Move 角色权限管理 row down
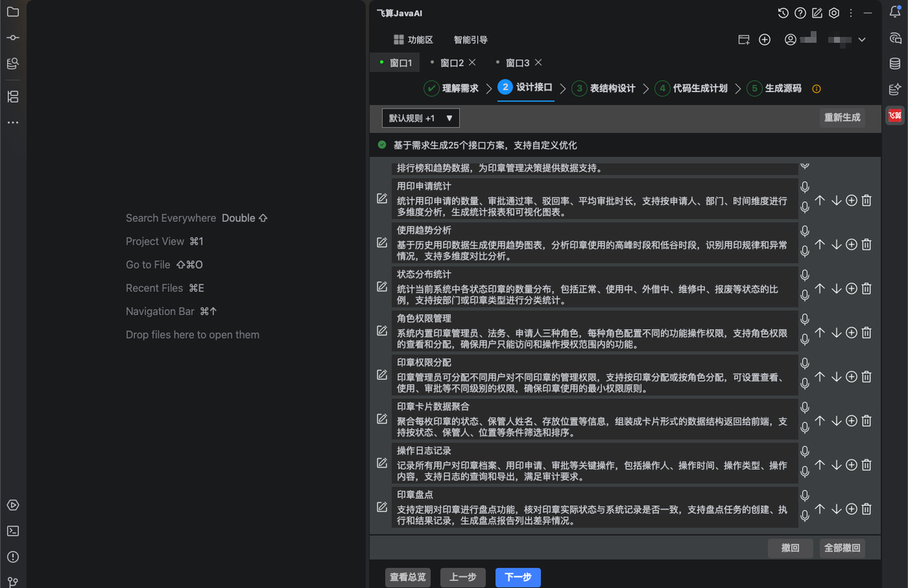 tap(836, 333)
